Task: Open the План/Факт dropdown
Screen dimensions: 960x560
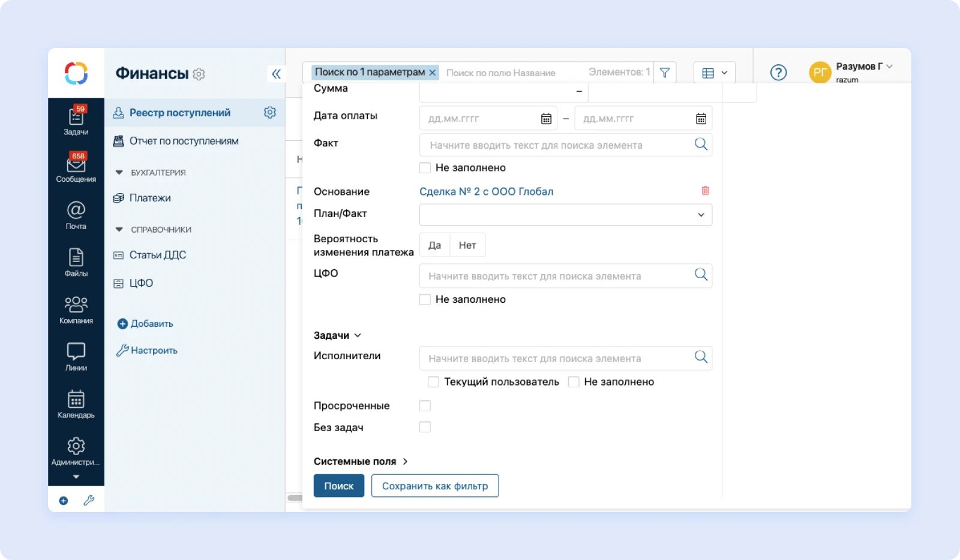Action: coord(565,215)
